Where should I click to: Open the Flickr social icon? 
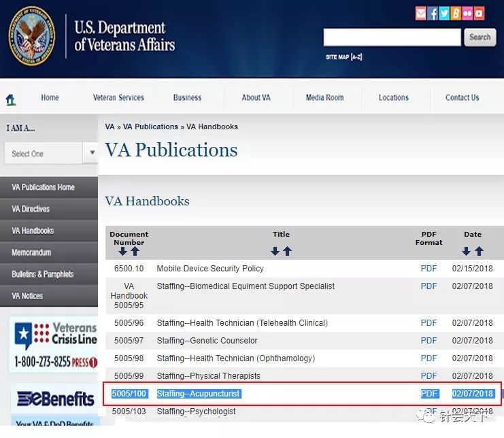click(467, 14)
